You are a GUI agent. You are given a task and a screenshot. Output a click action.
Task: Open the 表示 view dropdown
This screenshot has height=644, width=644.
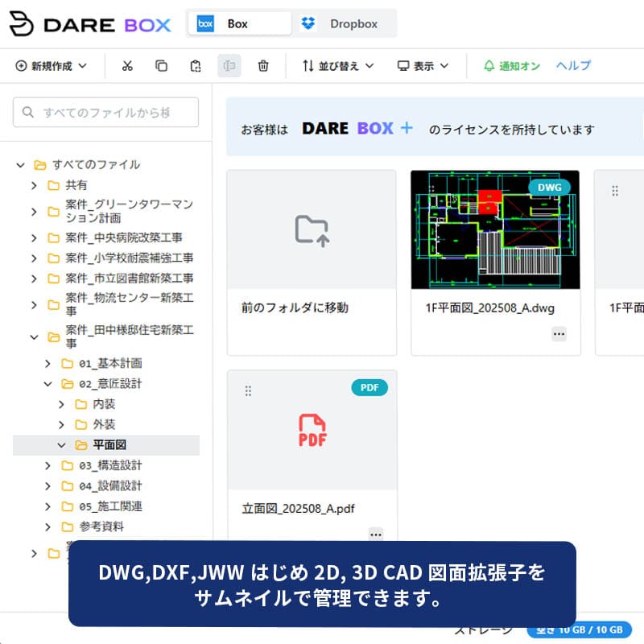click(423, 66)
